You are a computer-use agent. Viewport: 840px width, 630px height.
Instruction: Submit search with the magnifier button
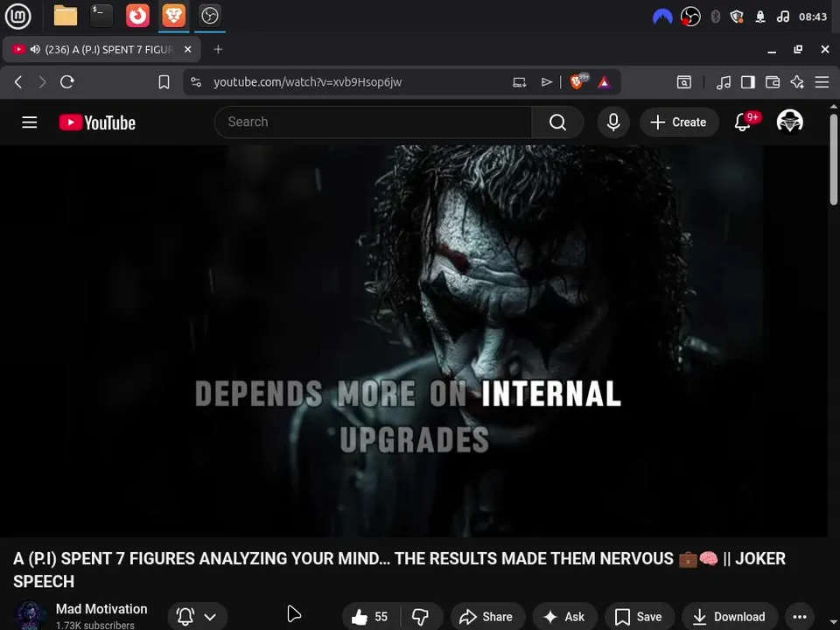coord(557,122)
